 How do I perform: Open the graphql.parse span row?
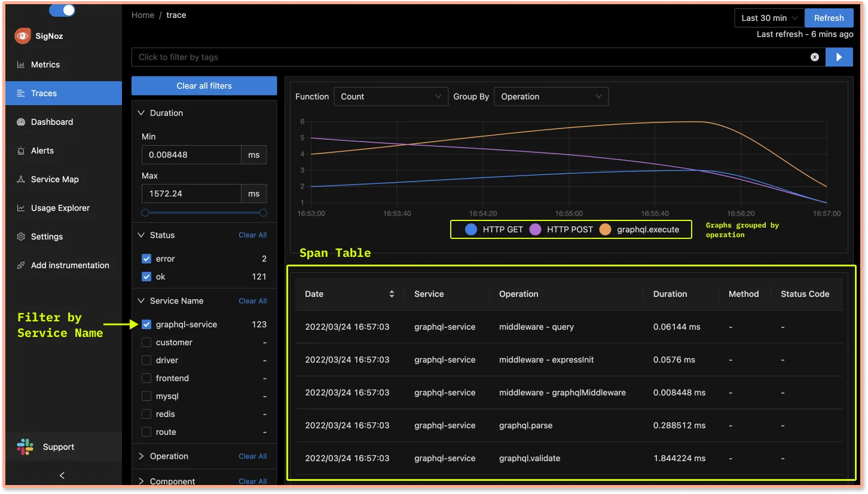(x=569, y=425)
